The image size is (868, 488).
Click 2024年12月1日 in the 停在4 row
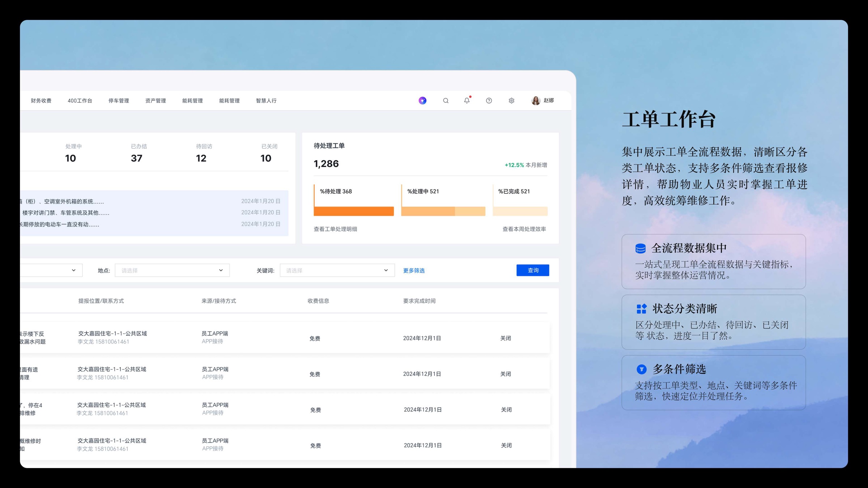click(423, 410)
